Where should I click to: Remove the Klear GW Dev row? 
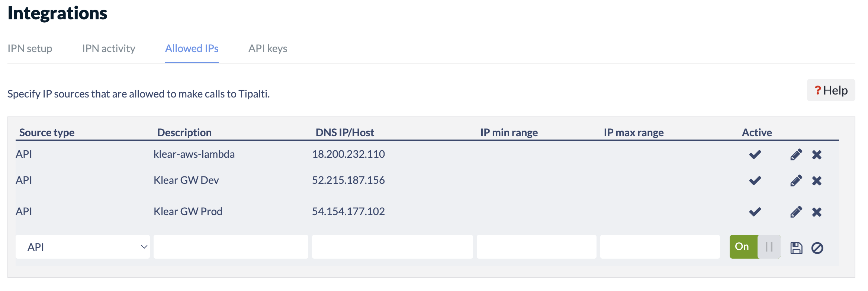click(817, 180)
